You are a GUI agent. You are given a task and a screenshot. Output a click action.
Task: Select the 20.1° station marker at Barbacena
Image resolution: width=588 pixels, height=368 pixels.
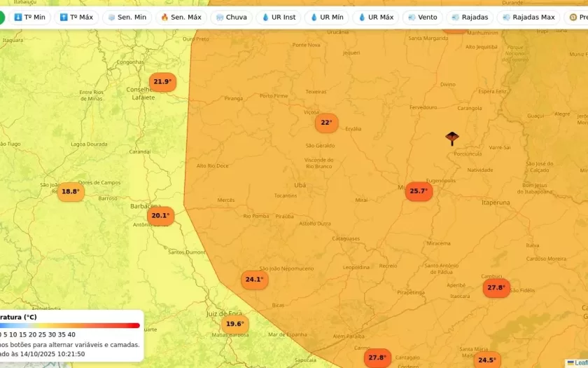point(160,216)
